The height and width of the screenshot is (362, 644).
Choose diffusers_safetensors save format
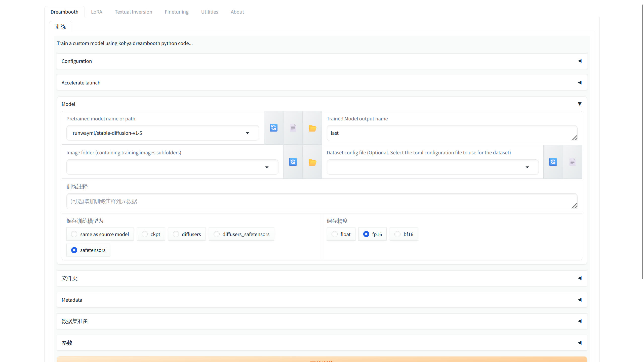coord(241,234)
